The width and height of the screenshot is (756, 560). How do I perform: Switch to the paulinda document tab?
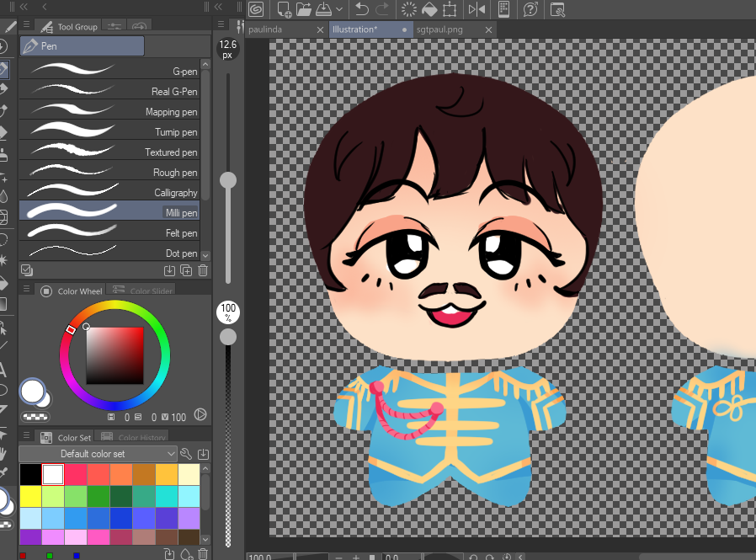[265, 29]
